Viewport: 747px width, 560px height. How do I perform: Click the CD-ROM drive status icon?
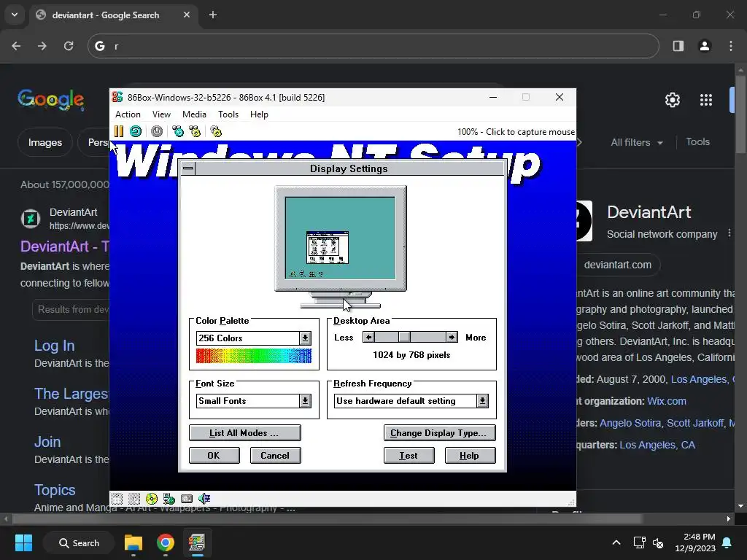(152, 499)
